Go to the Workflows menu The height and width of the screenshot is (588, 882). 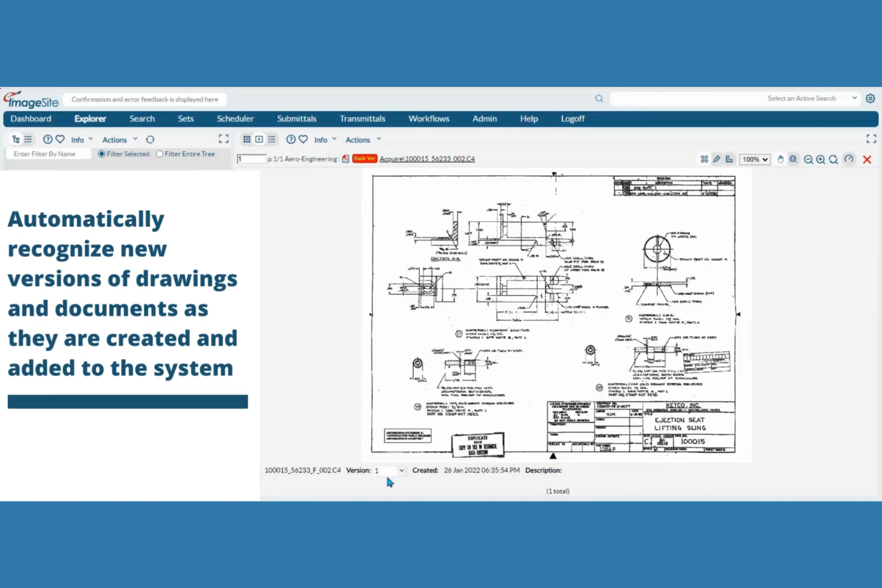[428, 119]
